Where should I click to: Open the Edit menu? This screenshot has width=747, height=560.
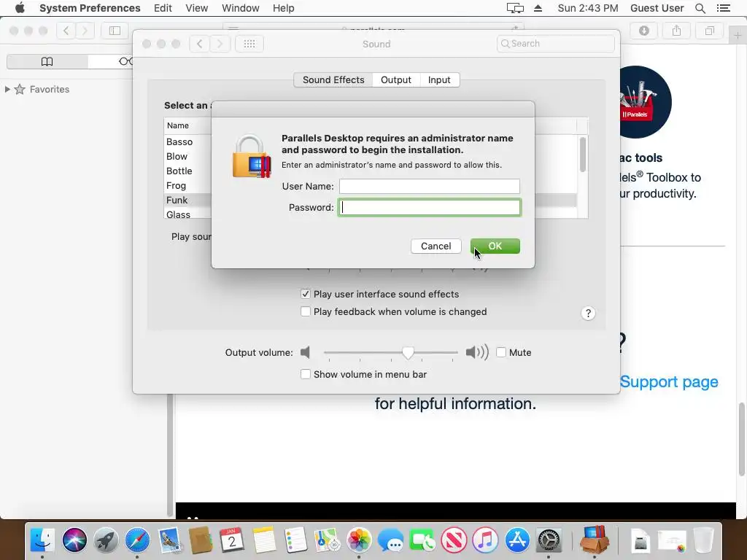tap(163, 8)
